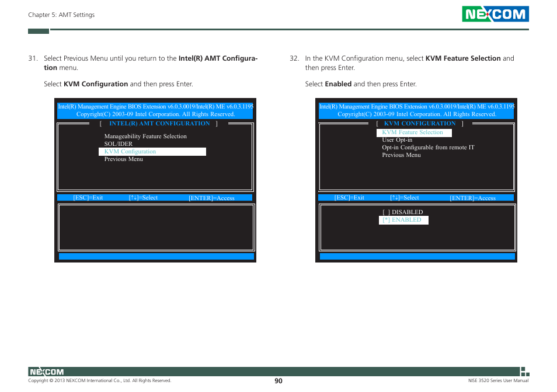Click the Chapter 5: AMT Settings heading

[61, 15]
